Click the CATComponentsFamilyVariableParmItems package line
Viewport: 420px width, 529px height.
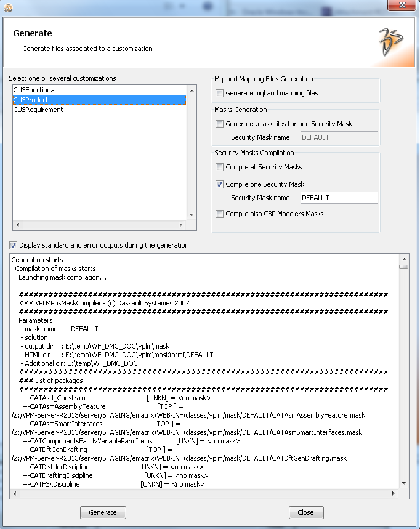coord(131,442)
